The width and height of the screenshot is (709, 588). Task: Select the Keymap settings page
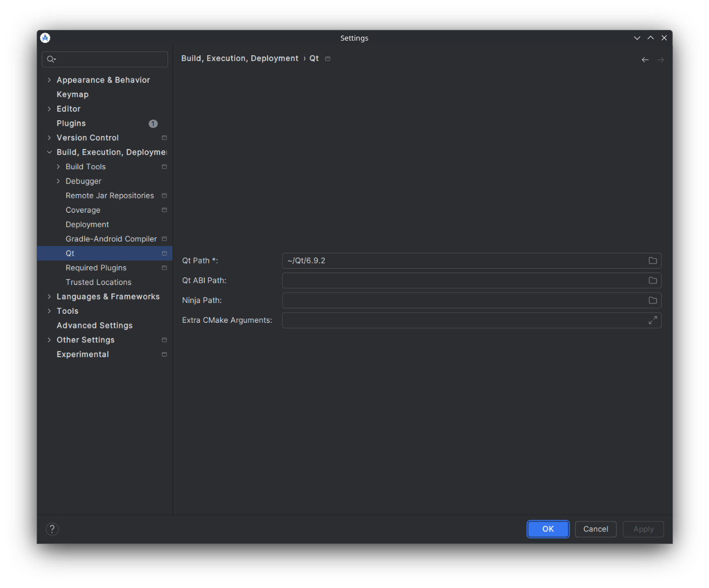(x=72, y=94)
